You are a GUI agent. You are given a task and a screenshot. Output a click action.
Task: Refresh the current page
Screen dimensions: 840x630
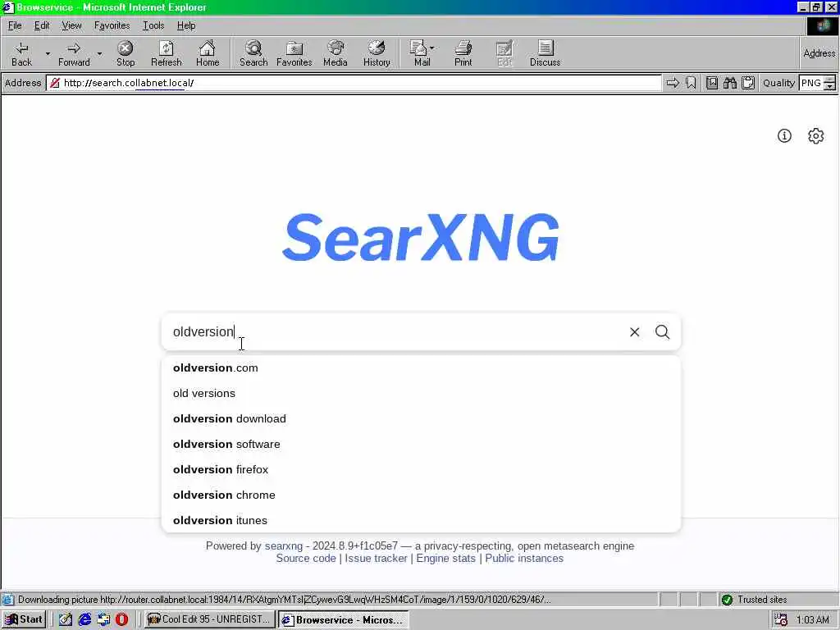coord(166,53)
